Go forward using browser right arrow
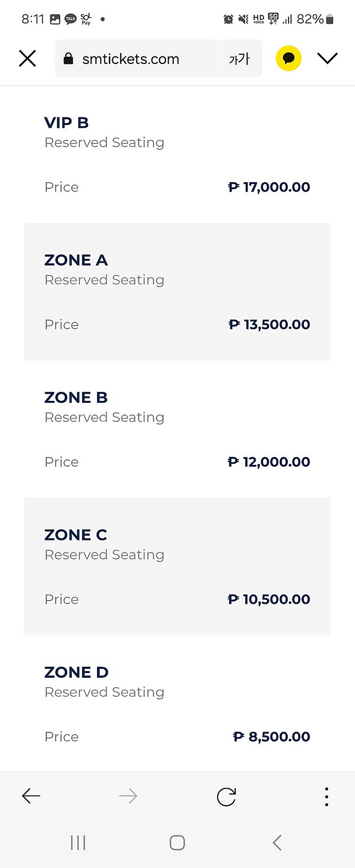 coord(128,796)
